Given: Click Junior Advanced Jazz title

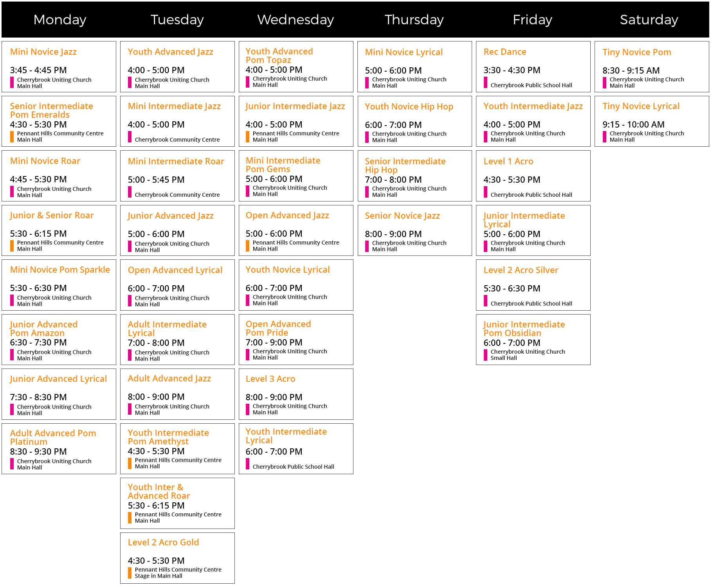Looking at the screenshot, I should point(170,216).
